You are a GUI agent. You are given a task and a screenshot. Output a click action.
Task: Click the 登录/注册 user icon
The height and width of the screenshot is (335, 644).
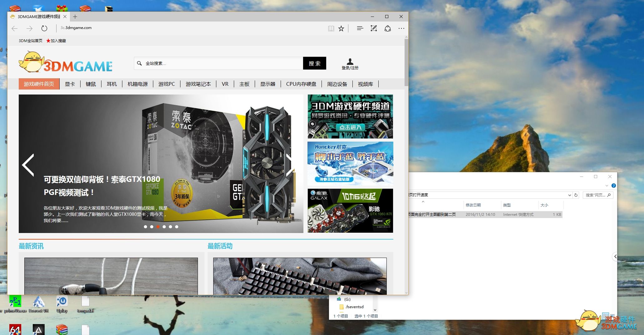350,64
